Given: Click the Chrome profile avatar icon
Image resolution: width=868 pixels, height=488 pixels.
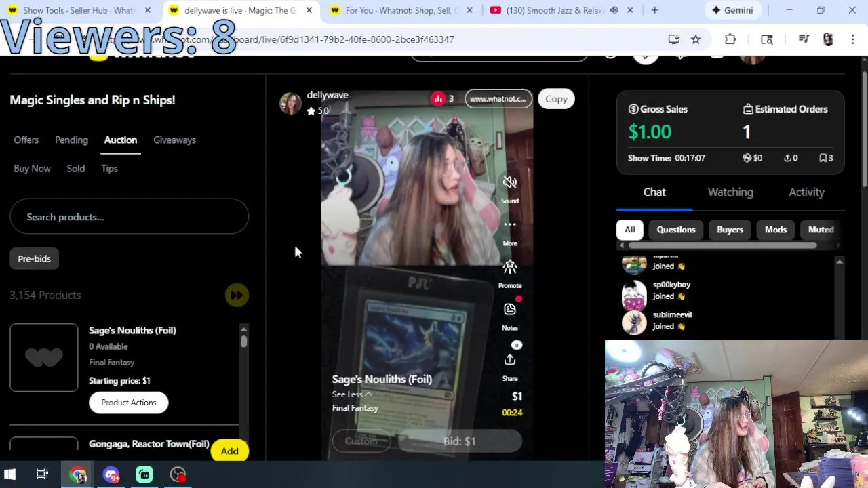Looking at the screenshot, I should 828,39.
